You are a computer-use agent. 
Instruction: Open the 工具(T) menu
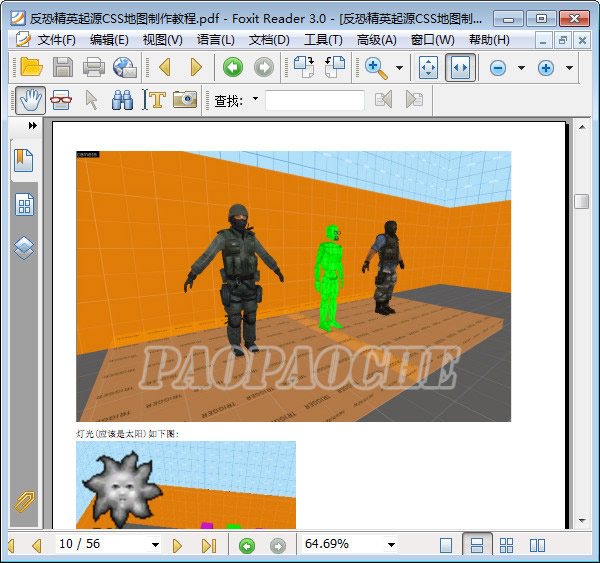coord(323,40)
